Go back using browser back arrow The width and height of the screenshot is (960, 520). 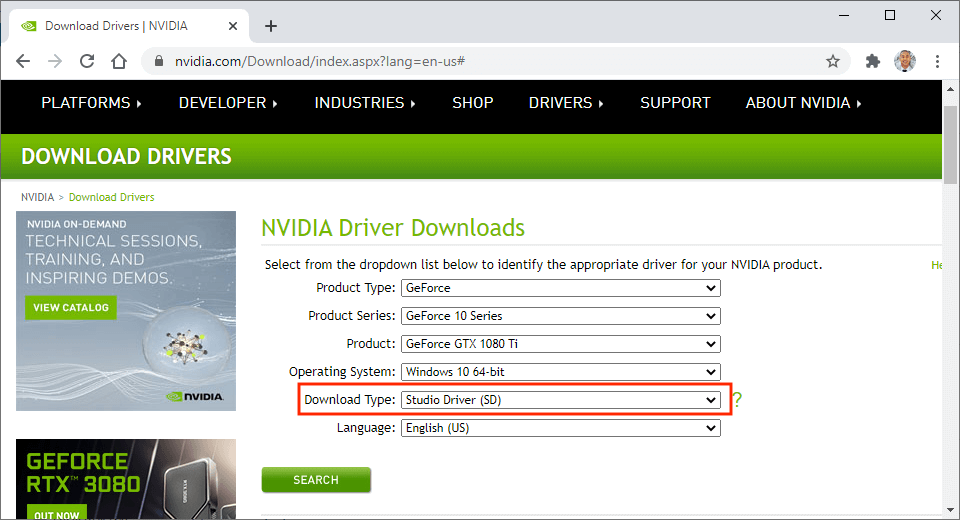tap(23, 61)
